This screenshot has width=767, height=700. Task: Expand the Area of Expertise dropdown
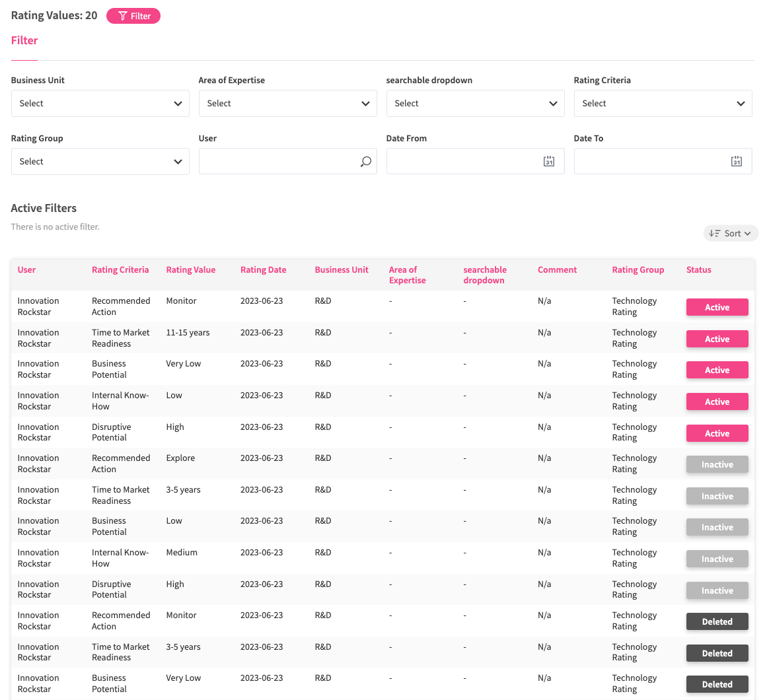(287, 104)
